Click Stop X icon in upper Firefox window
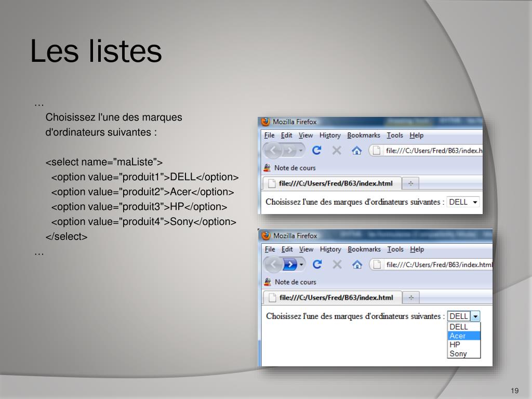This screenshot has height=399, width=532. (x=337, y=150)
